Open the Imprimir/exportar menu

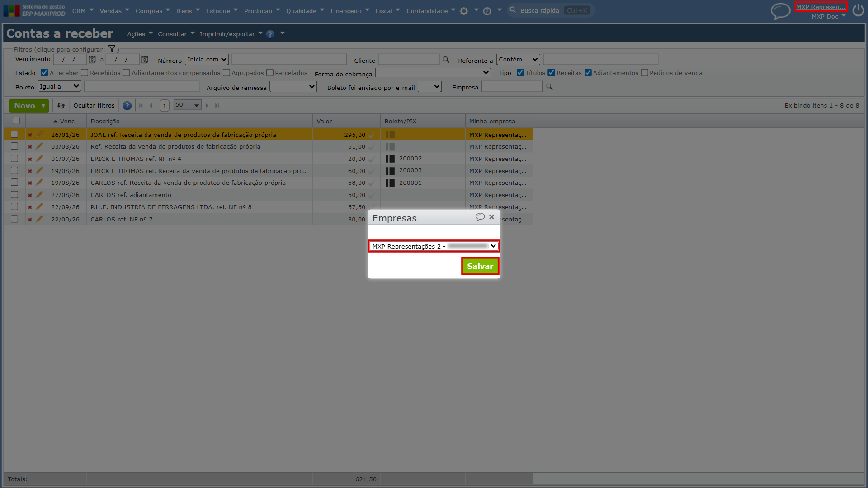pos(231,34)
